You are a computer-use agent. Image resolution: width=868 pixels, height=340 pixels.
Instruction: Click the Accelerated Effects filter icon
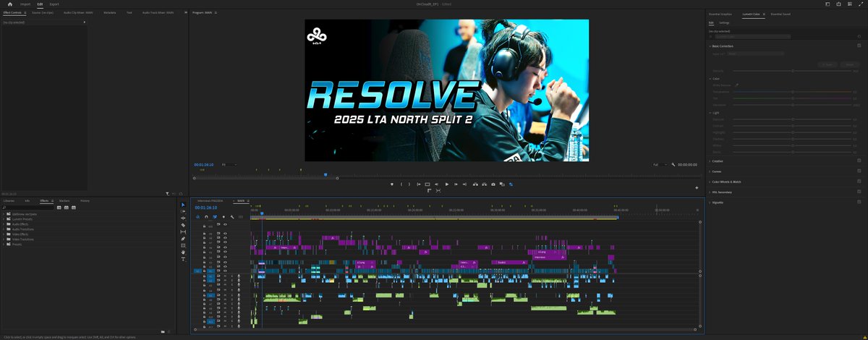(x=59, y=208)
